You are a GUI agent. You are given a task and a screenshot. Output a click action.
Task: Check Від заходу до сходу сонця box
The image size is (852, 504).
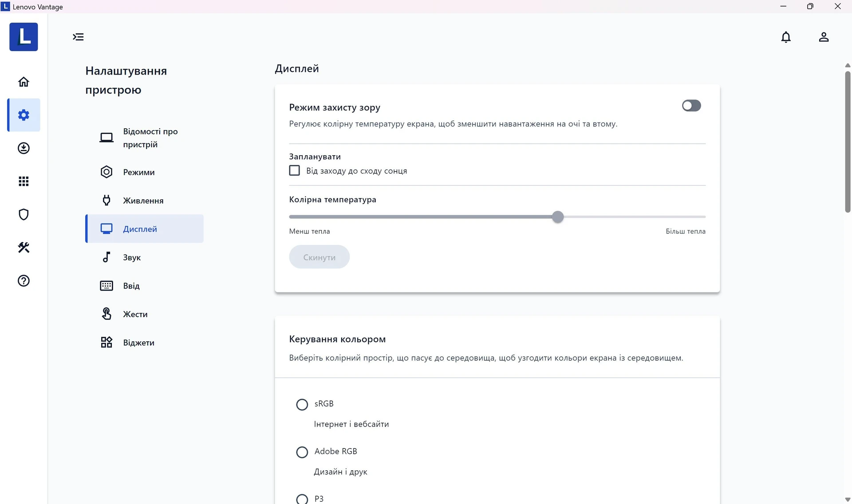click(x=294, y=170)
